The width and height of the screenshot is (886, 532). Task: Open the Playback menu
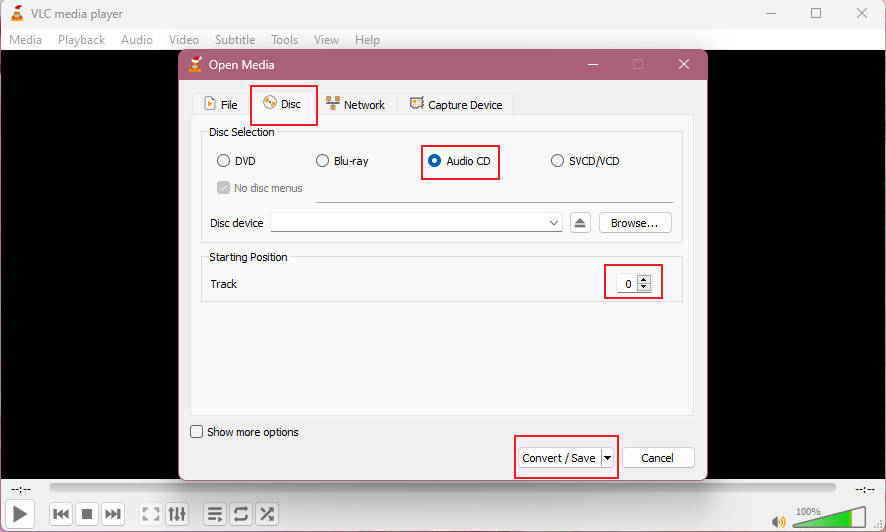pyautogui.click(x=81, y=40)
